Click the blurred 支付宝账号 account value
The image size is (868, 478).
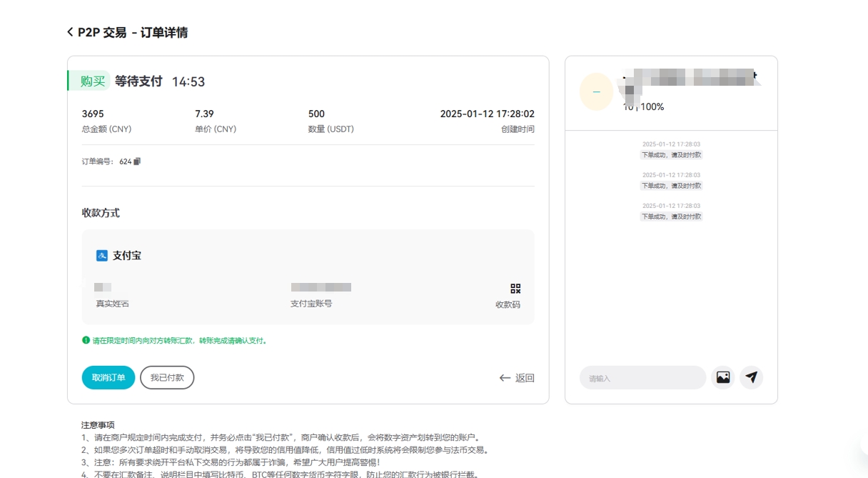point(321,287)
